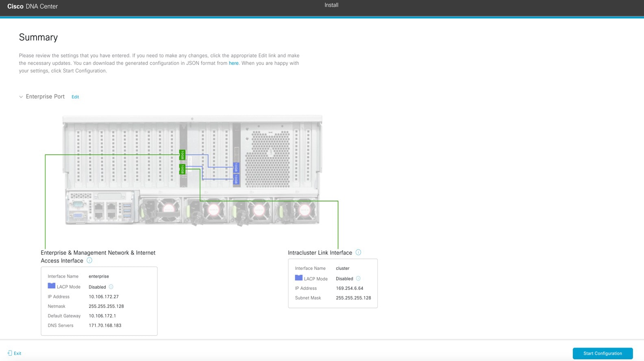Open info for Enterprise & Management Access Interface
Screen dimensions: 644x361
pos(89,260)
